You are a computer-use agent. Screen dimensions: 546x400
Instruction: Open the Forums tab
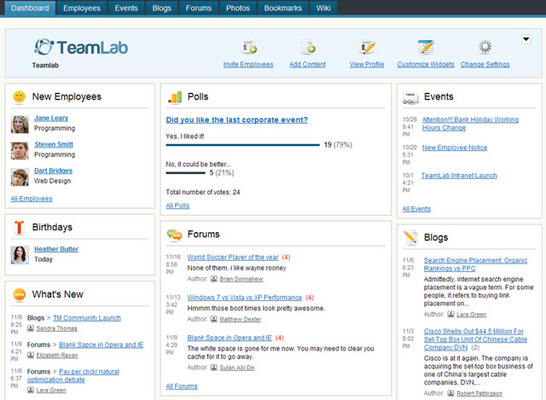[x=198, y=8]
